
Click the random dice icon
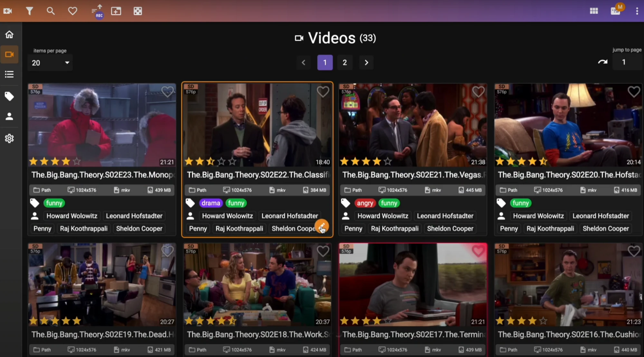[138, 11]
